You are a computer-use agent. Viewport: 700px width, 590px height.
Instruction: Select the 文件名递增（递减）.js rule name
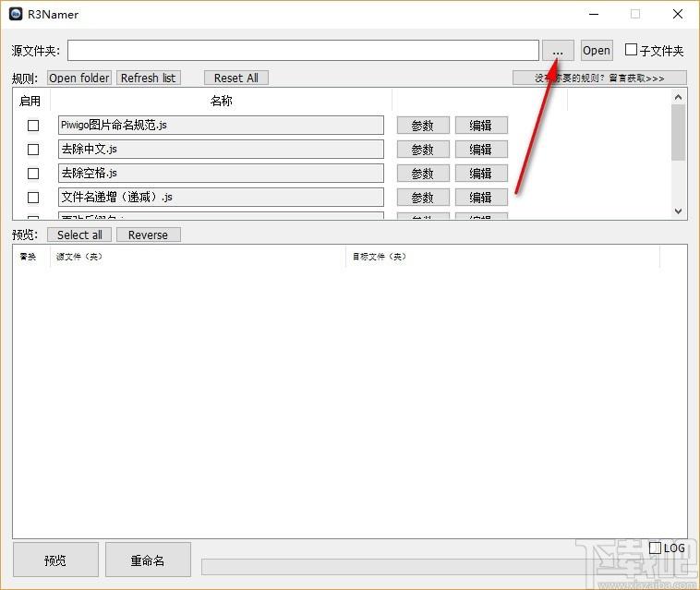(x=221, y=197)
